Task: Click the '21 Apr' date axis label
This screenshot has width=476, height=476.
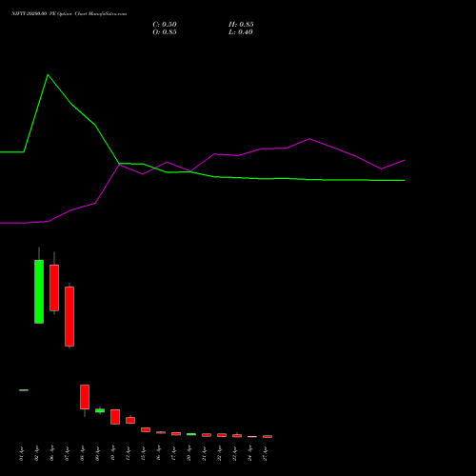Action: [x=204, y=454]
